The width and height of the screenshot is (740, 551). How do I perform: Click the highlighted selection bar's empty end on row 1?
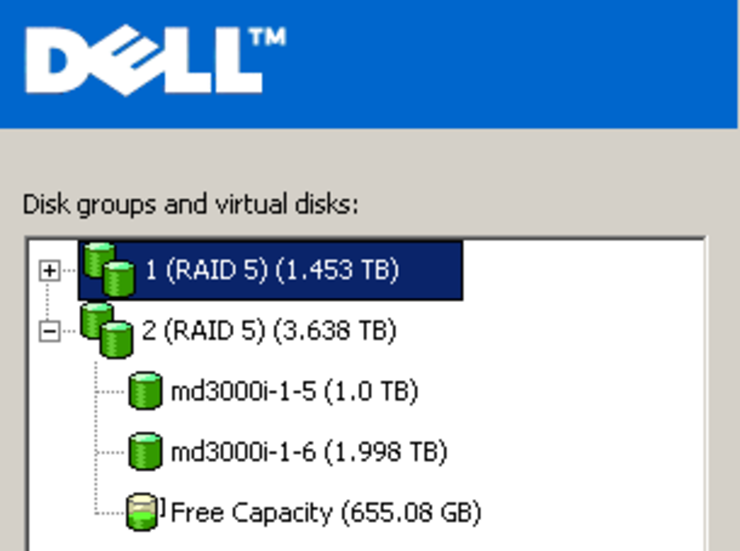[432, 270]
